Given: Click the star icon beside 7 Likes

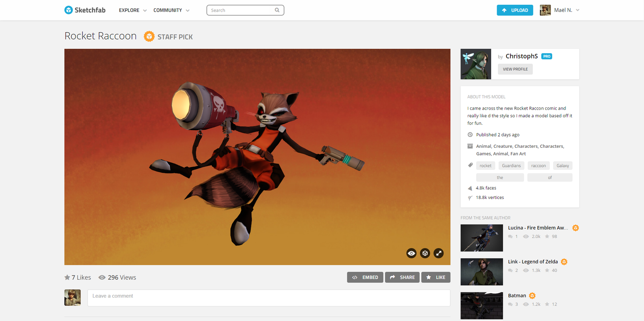Looking at the screenshot, I should 67,277.
